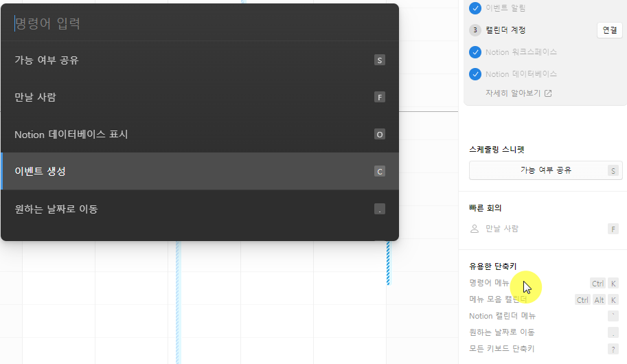Click the '만날 사람' quick meeting field
627x364 pixels.
point(545,229)
